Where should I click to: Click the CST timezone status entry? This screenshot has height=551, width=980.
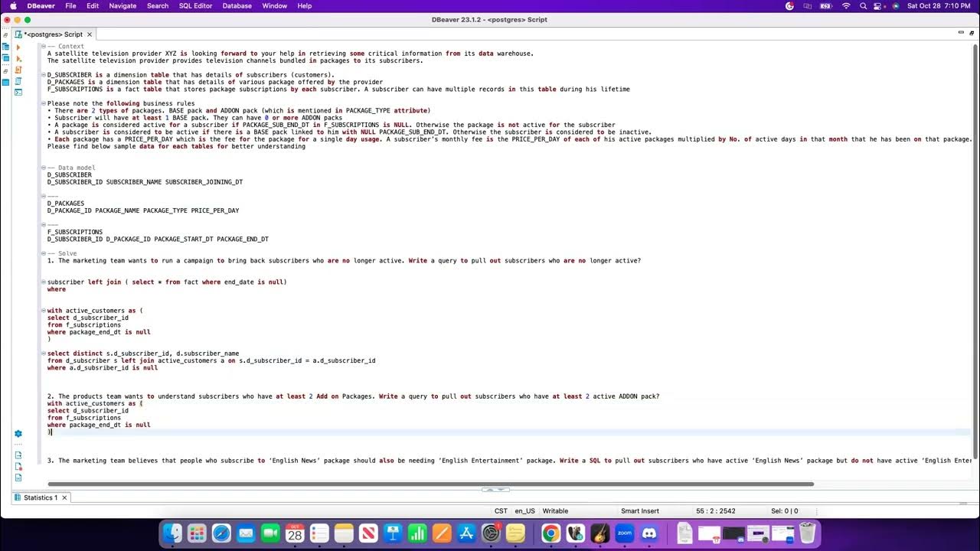tap(501, 511)
